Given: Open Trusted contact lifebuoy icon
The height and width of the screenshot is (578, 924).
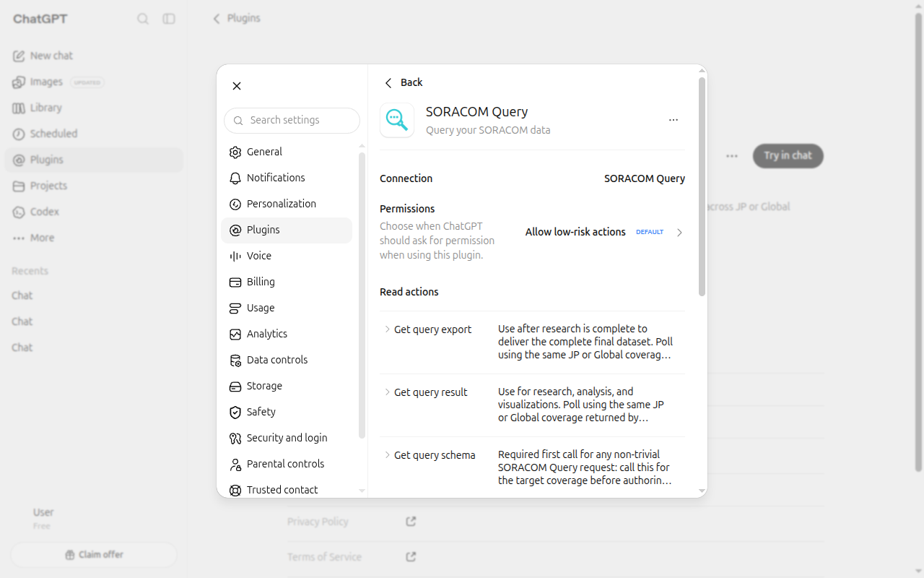Looking at the screenshot, I should (x=235, y=490).
